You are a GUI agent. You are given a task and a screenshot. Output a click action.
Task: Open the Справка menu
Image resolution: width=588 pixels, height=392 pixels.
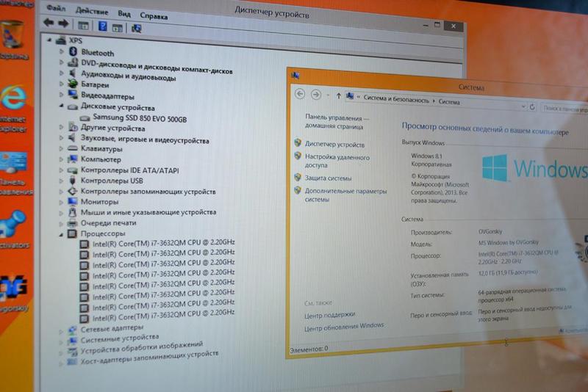pyautogui.click(x=153, y=15)
